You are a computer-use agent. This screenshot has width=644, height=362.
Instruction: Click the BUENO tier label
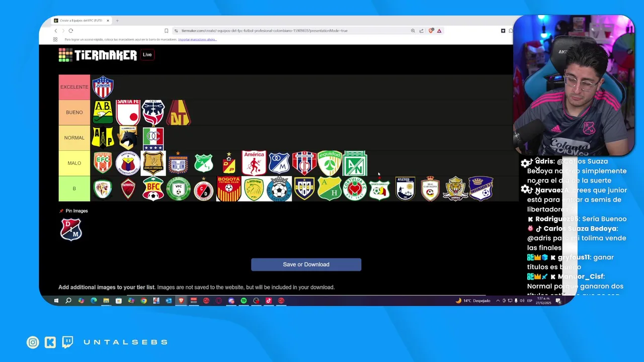74,112
